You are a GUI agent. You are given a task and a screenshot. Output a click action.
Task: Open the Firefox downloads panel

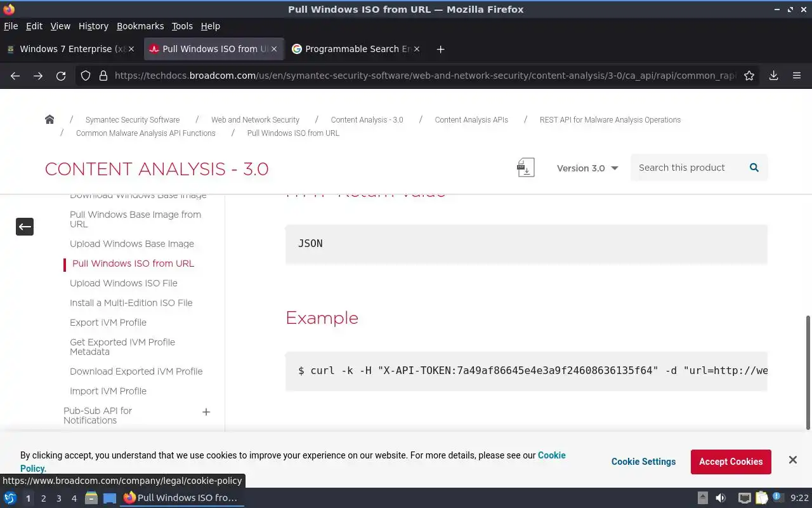(774, 76)
